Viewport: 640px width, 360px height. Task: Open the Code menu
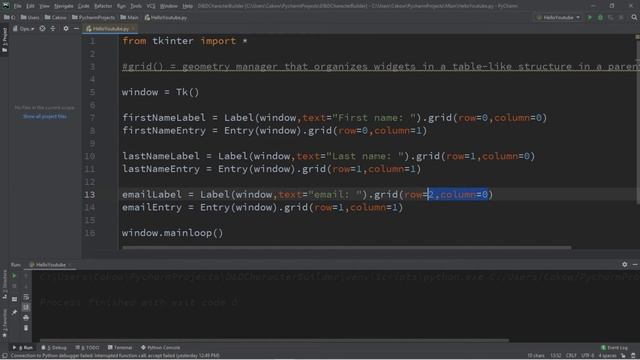pyautogui.click(x=83, y=6)
